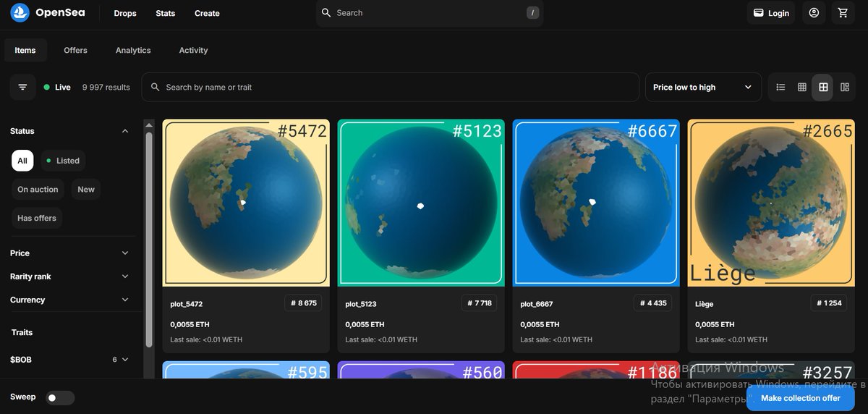
Task: Expand the Rarity rank section
Action: tap(69, 276)
